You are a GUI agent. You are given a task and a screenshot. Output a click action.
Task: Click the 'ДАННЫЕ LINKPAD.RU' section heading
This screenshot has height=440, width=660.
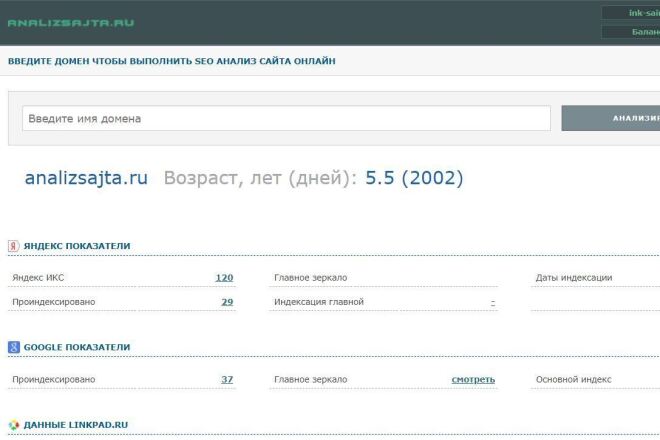point(76,425)
